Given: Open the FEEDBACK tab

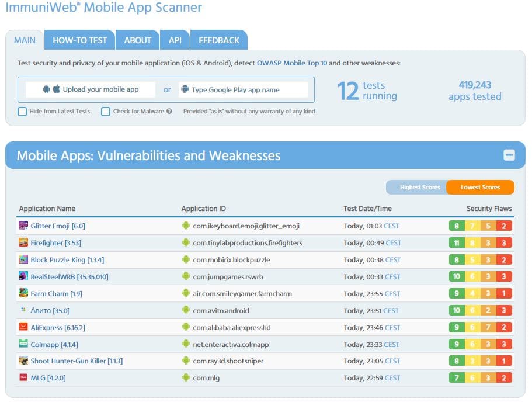Looking at the screenshot, I should (219, 40).
